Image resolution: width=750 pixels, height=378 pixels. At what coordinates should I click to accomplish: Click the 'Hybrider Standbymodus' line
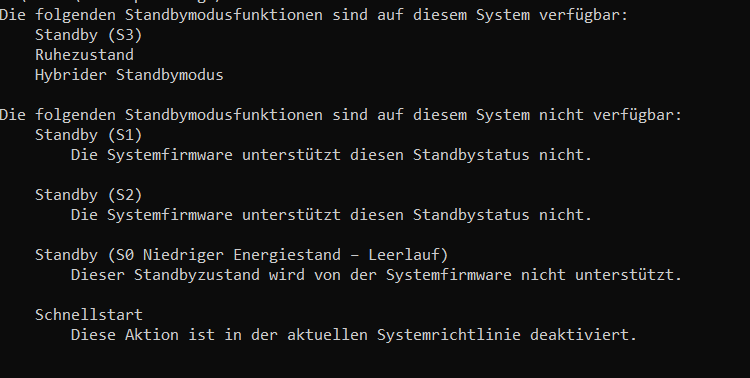tap(129, 75)
